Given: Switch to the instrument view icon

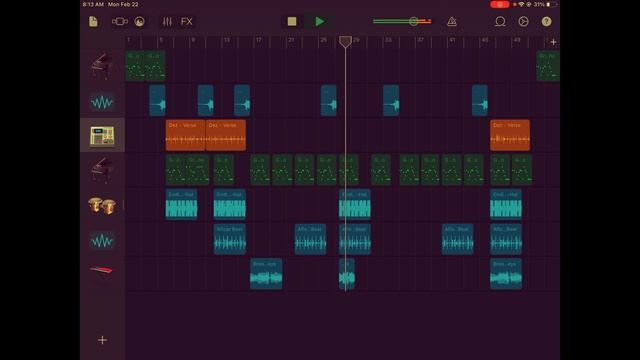Looking at the screenshot, I should [140, 22].
